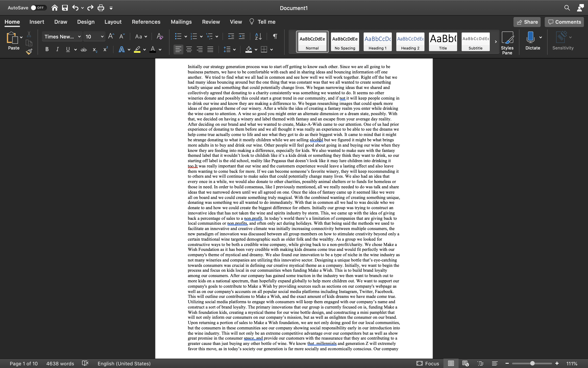Image resolution: width=588 pixels, height=368 pixels.
Task: Open the Insert tab
Action: pyautogui.click(x=37, y=22)
